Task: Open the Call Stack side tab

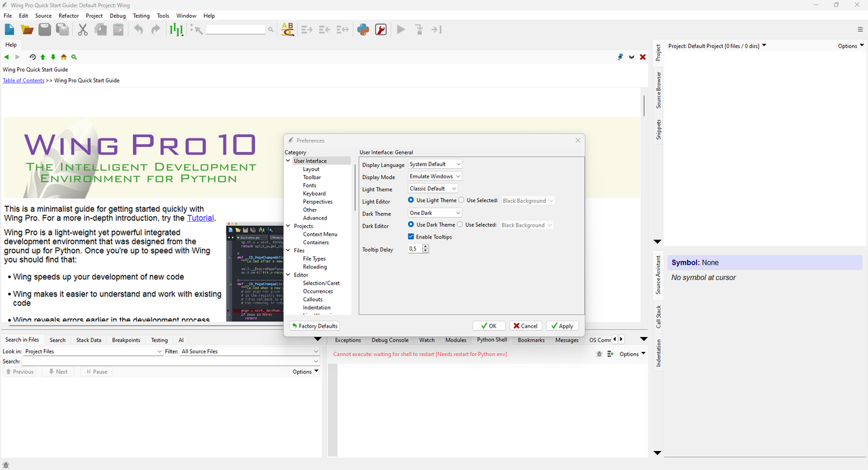Action: tap(658, 318)
